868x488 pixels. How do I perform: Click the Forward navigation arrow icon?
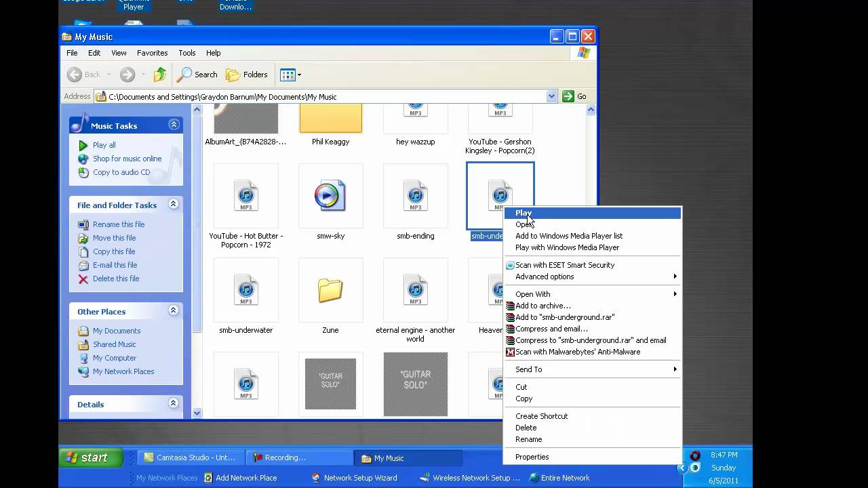click(x=127, y=75)
